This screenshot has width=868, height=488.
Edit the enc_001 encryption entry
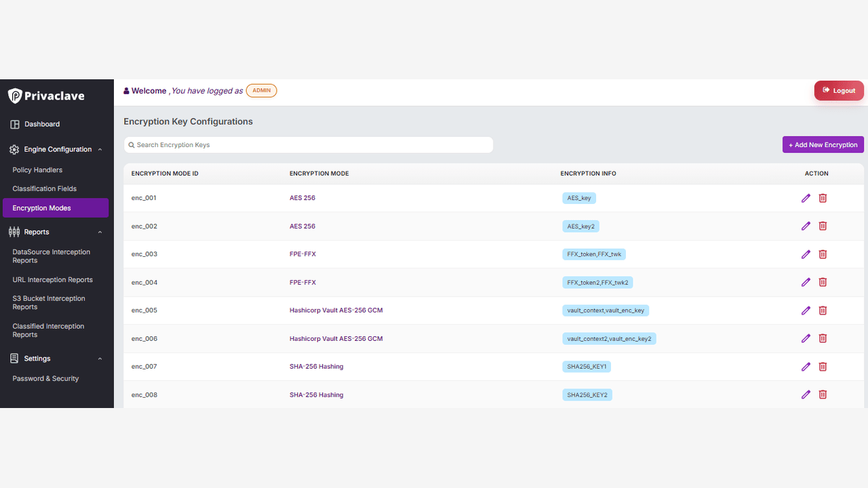tap(806, 198)
